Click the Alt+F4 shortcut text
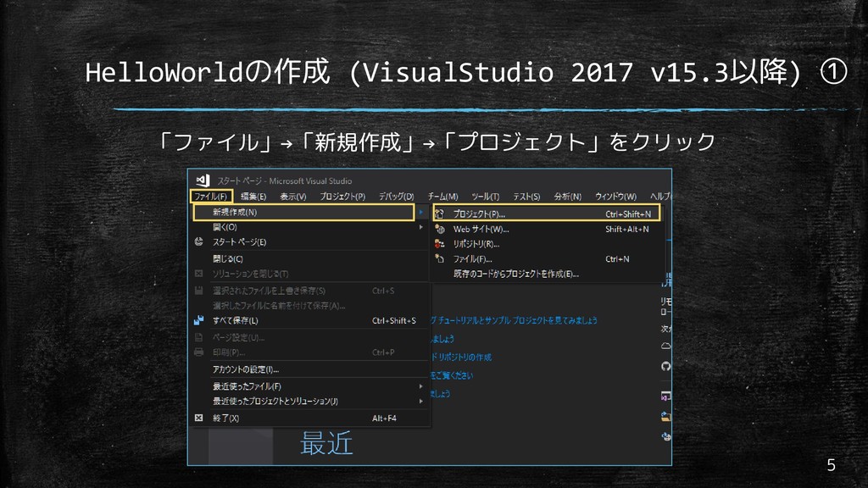868x488 pixels. (384, 419)
